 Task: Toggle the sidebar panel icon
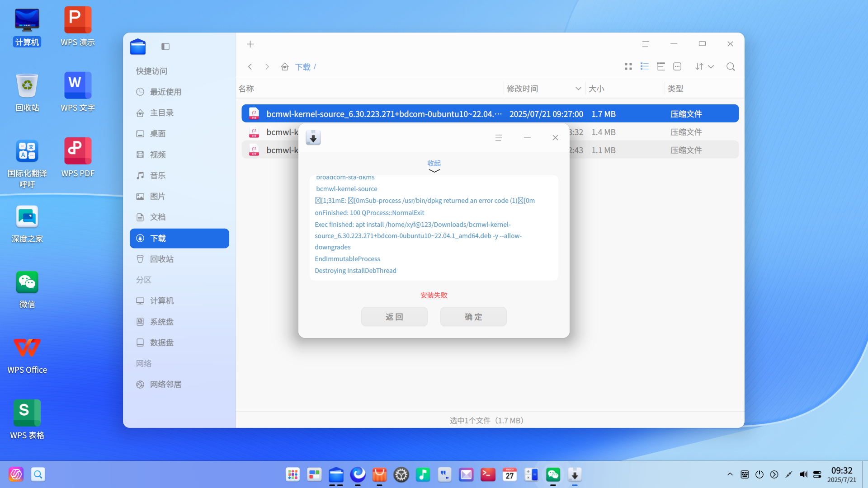(x=165, y=47)
